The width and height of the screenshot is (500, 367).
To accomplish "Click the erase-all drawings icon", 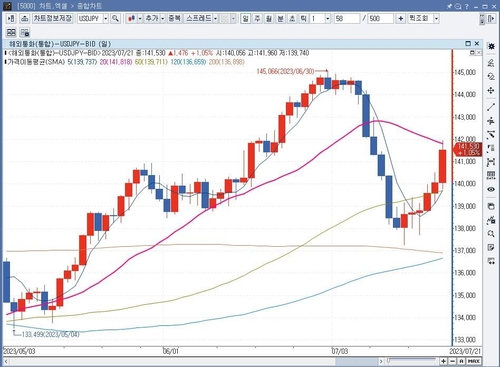I will [491, 76].
